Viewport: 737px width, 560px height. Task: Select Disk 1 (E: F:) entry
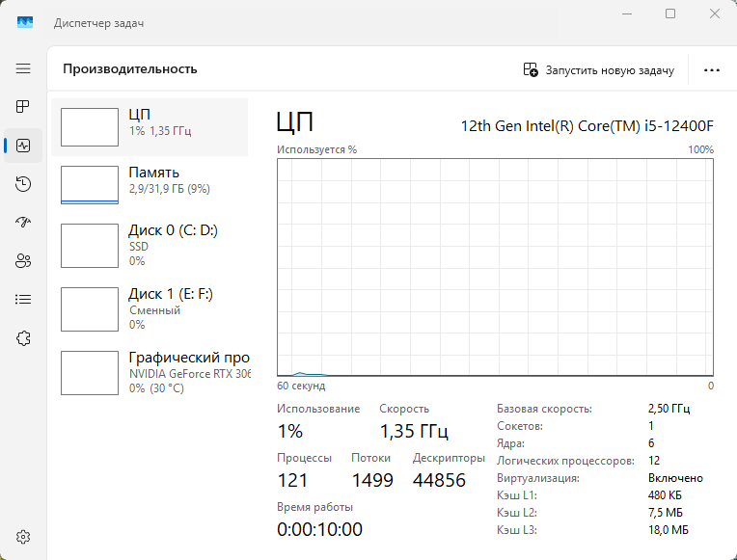pos(150,308)
